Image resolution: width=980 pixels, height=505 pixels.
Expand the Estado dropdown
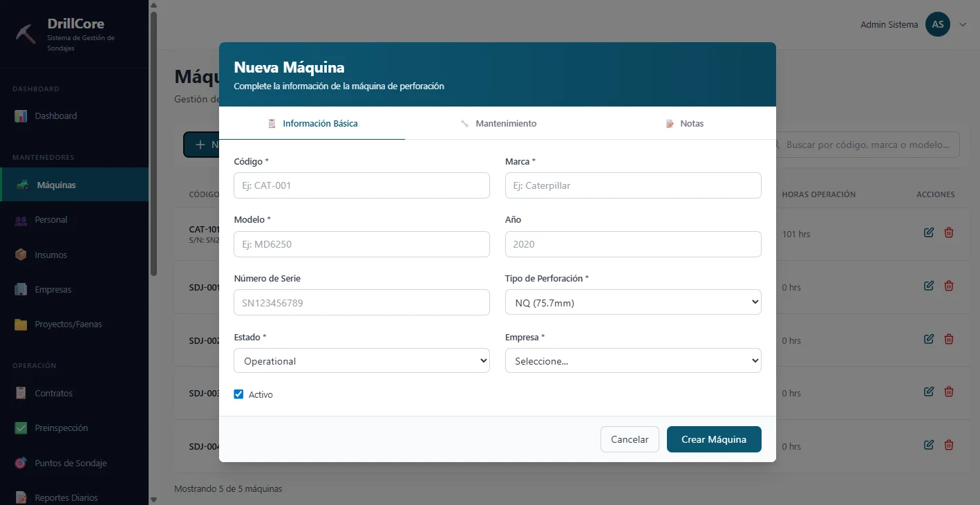coord(361,360)
